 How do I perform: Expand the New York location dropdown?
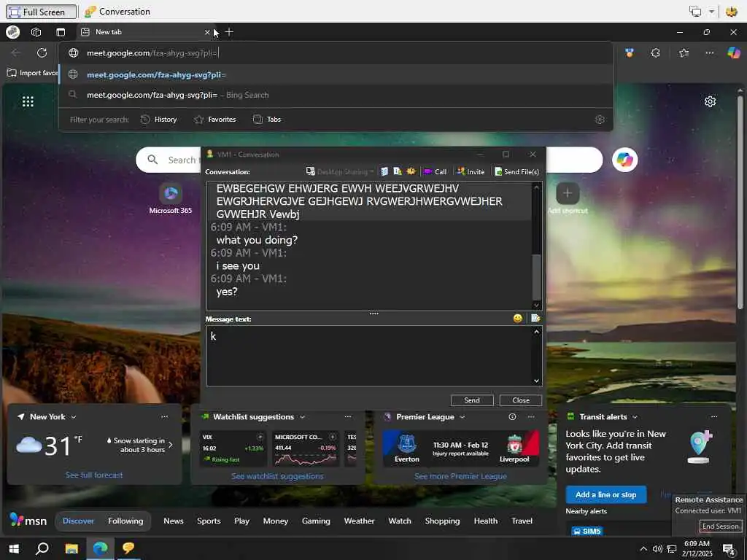click(74, 416)
